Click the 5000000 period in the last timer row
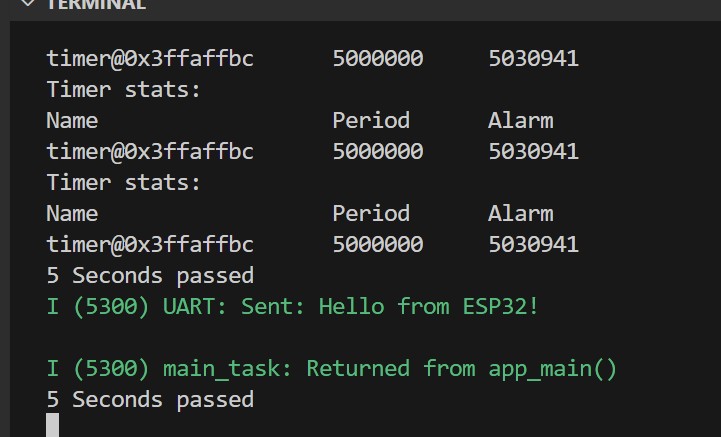721x437 pixels. 377,244
